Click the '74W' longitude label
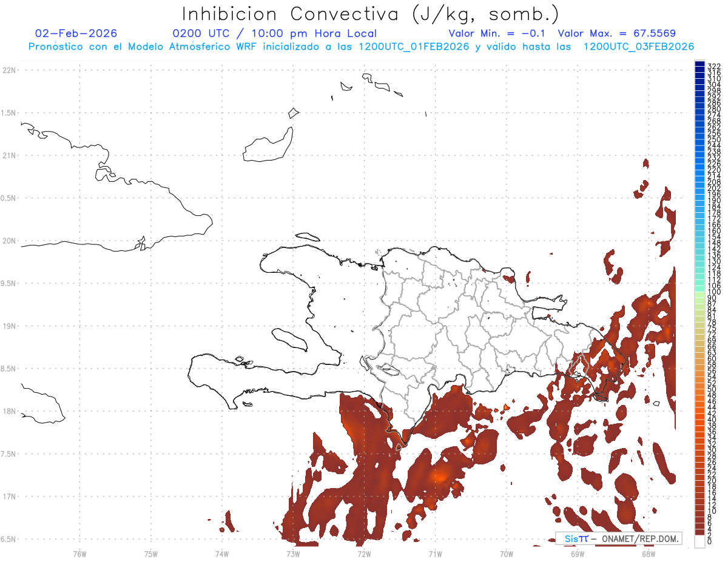The width and height of the screenshot is (728, 562). (222, 554)
